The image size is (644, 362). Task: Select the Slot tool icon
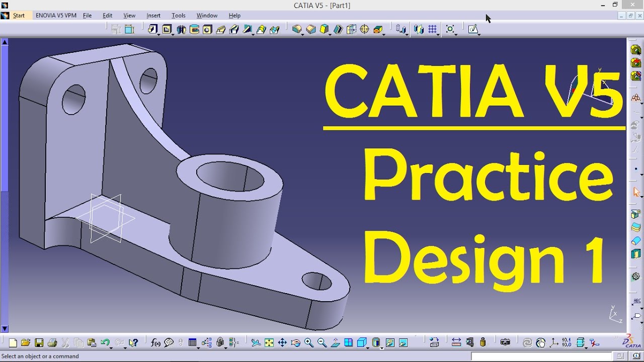[234, 29]
